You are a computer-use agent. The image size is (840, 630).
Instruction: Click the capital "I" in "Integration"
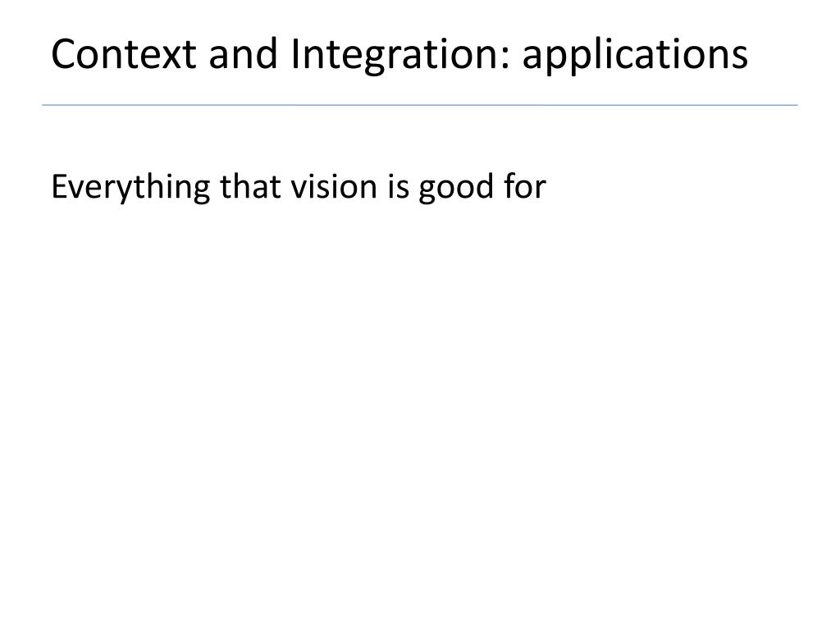[x=295, y=54]
